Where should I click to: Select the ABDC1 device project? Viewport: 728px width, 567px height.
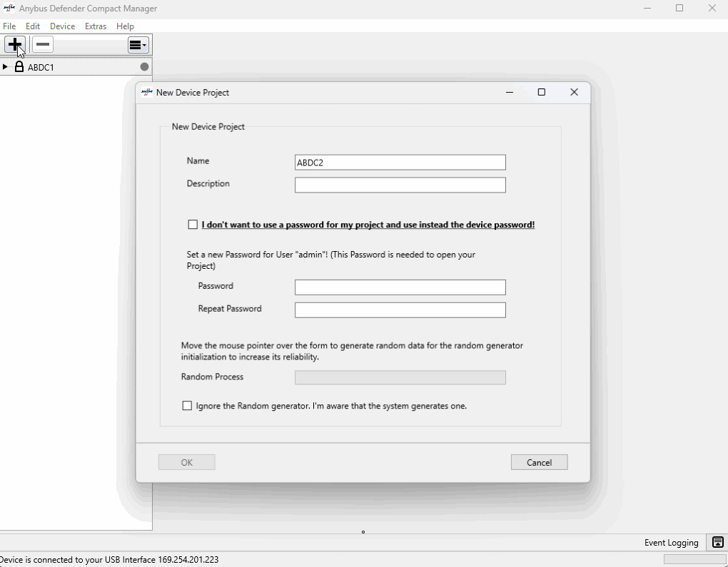coord(41,67)
